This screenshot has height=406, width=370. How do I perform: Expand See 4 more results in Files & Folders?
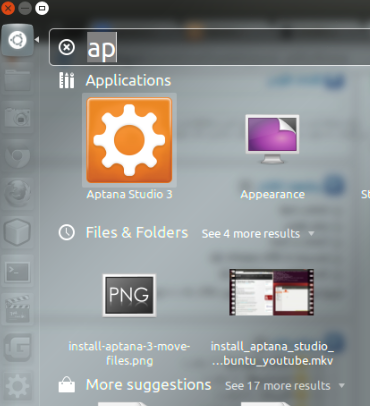point(258,234)
